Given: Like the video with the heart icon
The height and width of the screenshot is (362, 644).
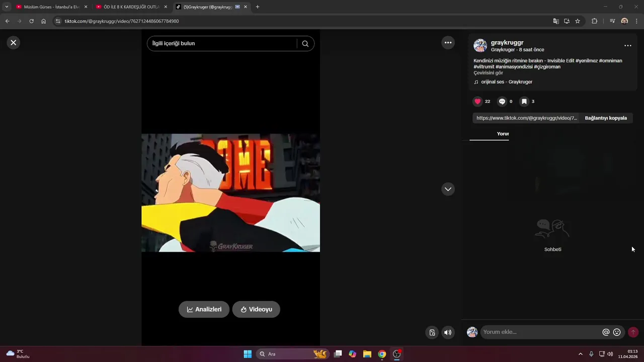Looking at the screenshot, I should point(477,102).
